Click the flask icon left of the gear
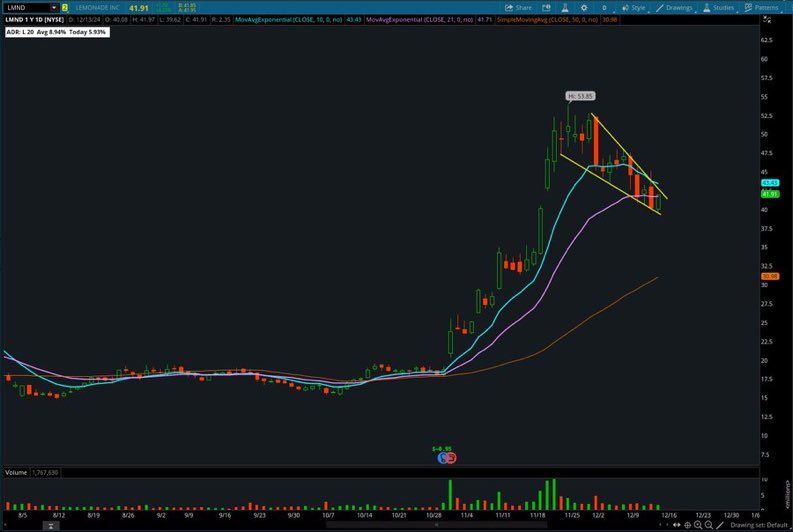This screenshot has width=793, height=532. click(565, 8)
